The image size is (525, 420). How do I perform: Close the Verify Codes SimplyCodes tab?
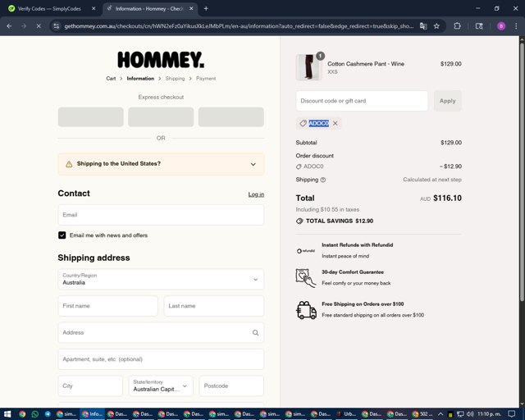[x=94, y=9]
